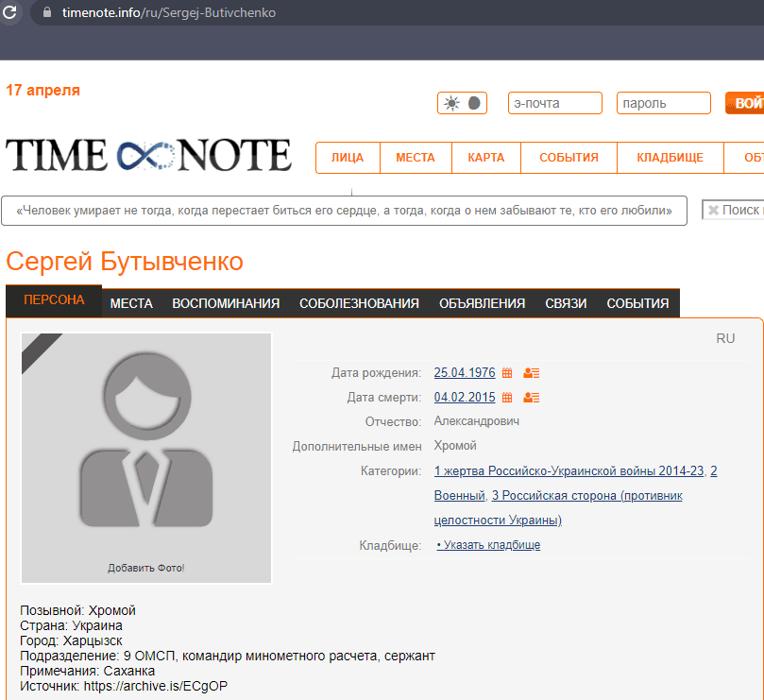Click the person name heading Сергей Бутывченко
This screenshot has width=764, height=700.
pyautogui.click(x=125, y=261)
